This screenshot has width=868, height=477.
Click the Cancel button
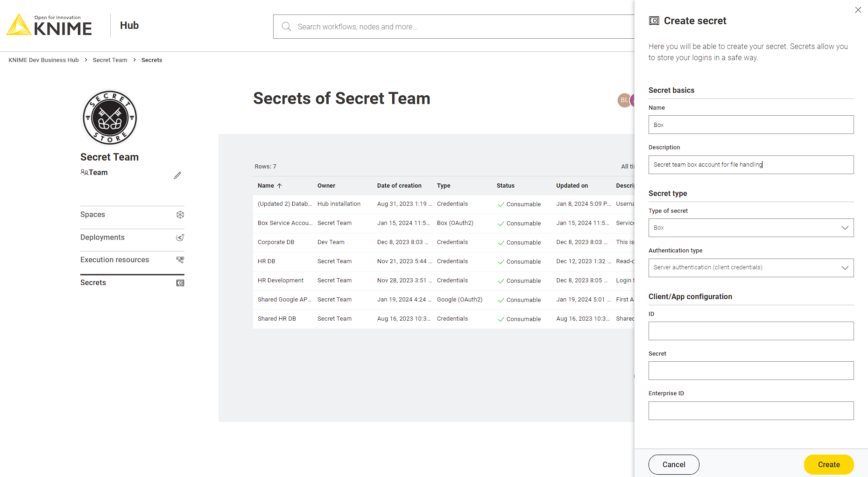[674, 464]
